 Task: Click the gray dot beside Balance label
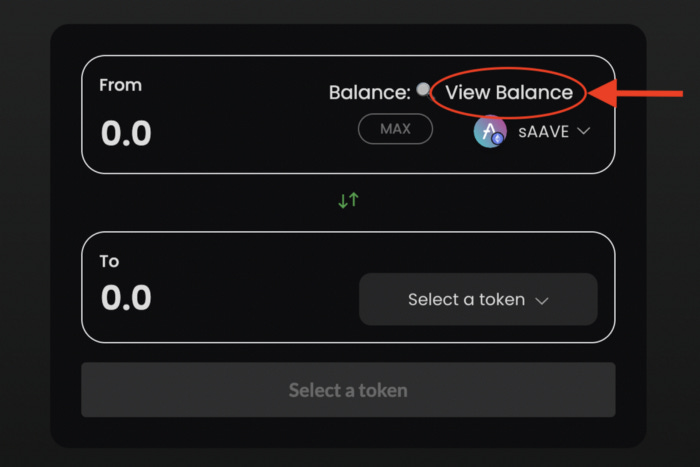tap(423, 89)
